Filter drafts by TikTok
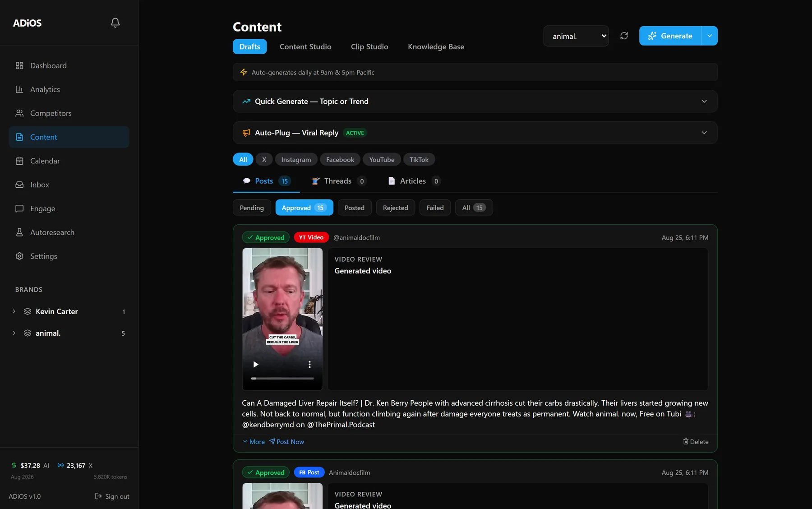The image size is (812, 509). [x=419, y=159]
